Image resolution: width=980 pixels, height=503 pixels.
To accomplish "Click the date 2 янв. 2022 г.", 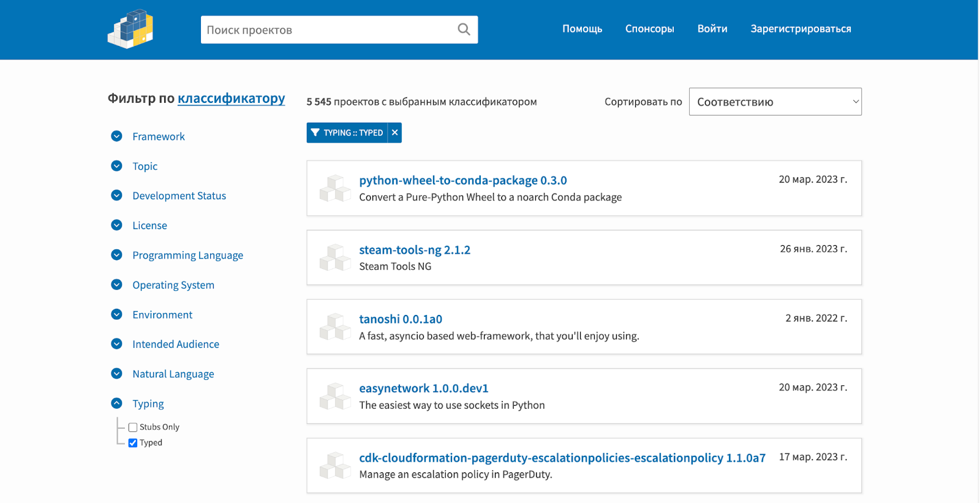I will [x=816, y=318].
